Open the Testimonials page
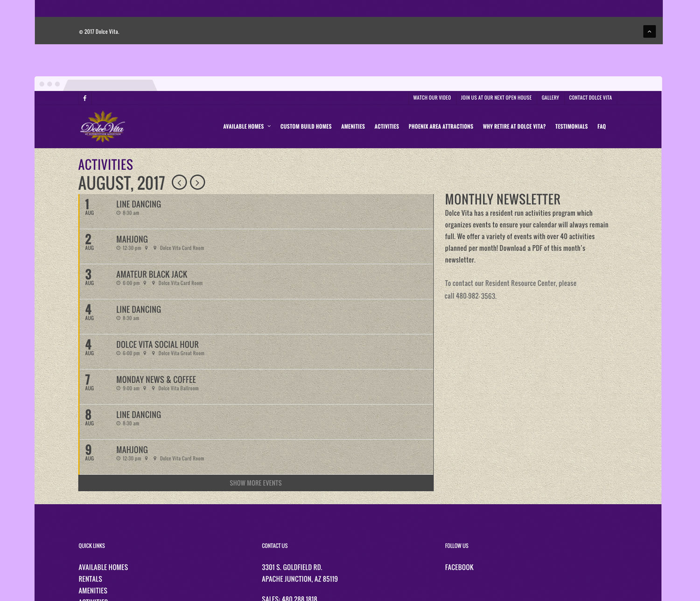700x601 pixels. click(x=571, y=127)
